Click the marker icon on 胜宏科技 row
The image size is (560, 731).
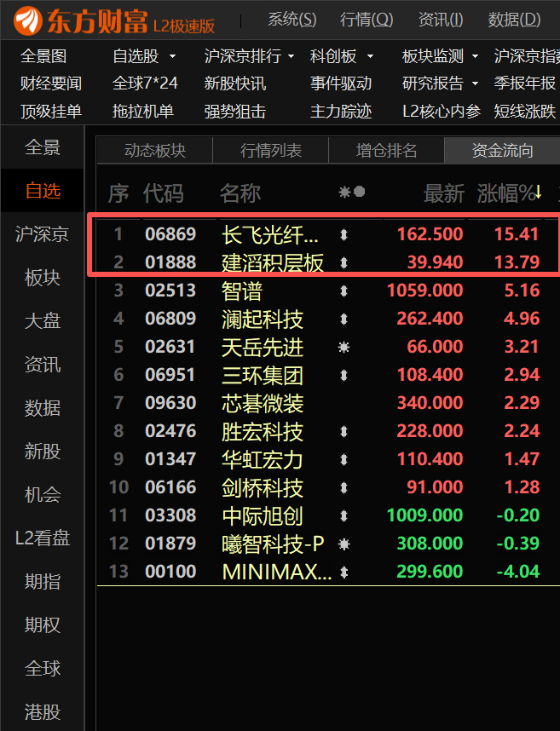(344, 431)
